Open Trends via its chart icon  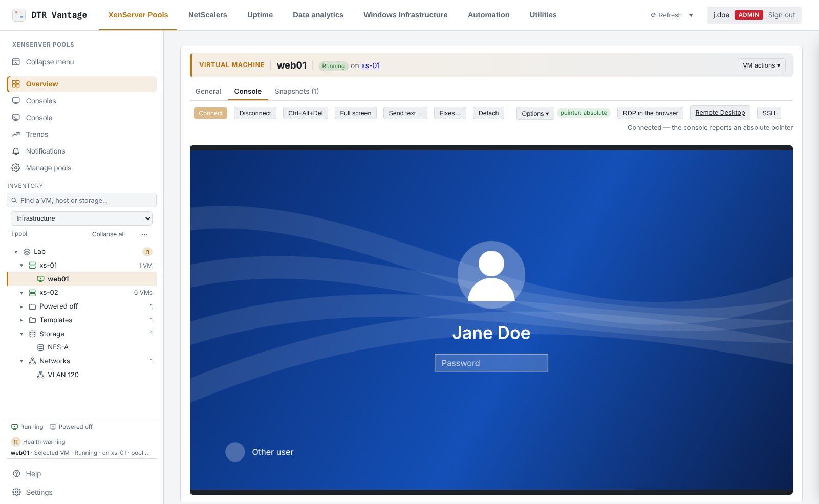click(x=16, y=134)
